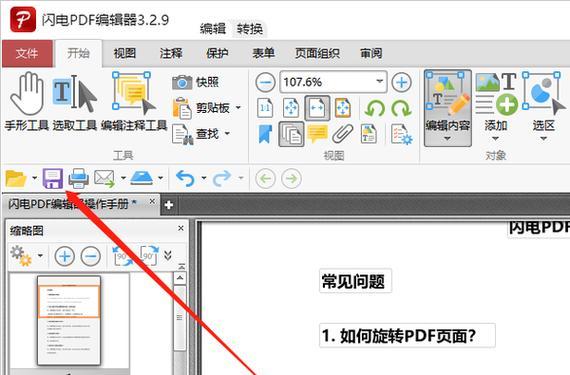The image size is (570, 375).
Task: Expand the email dropdown arrow
Action: point(123,178)
